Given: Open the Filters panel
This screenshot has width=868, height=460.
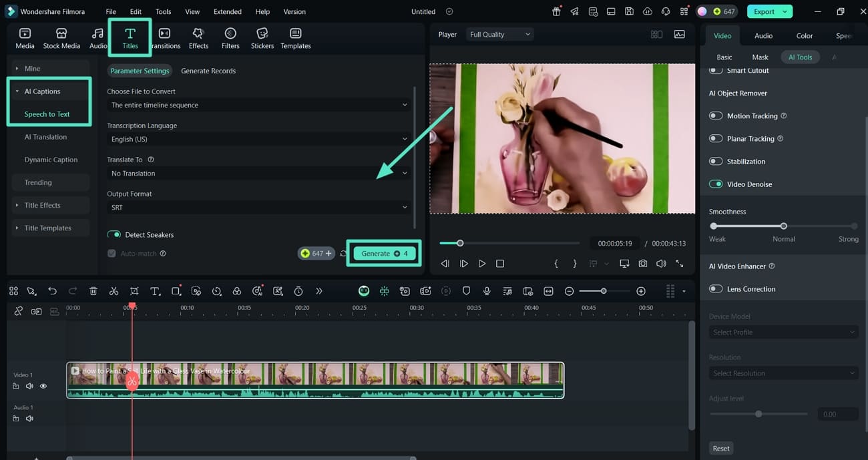Looking at the screenshot, I should tap(230, 39).
